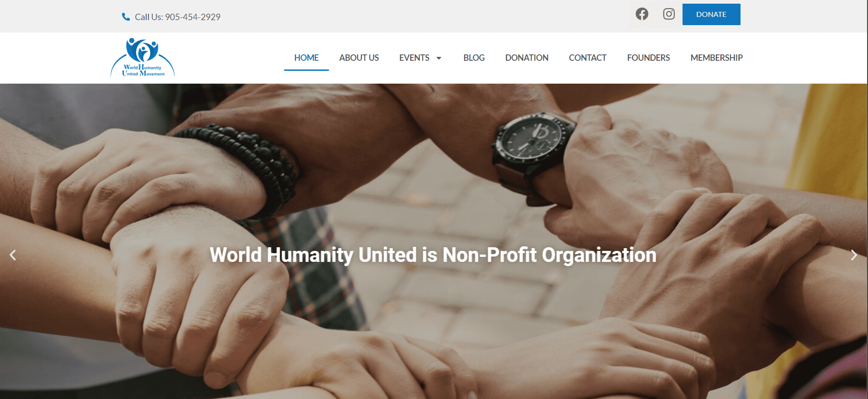868x399 pixels.
Task: Expand the Events dropdown arrow
Action: (439, 58)
